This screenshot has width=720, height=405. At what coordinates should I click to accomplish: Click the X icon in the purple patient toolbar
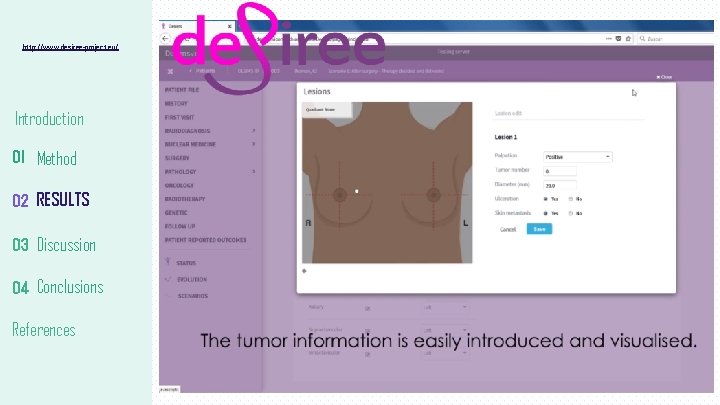pyautogui.click(x=170, y=72)
